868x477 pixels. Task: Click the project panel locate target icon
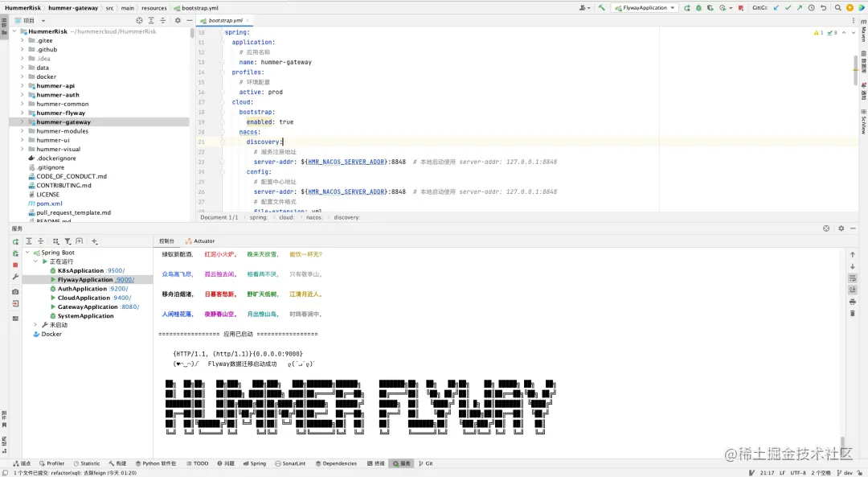[140, 20]
